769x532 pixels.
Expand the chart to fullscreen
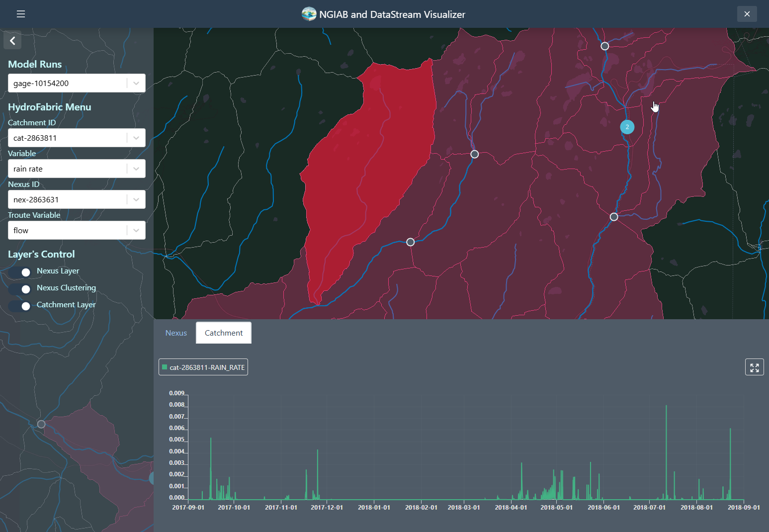pos(754,367)
